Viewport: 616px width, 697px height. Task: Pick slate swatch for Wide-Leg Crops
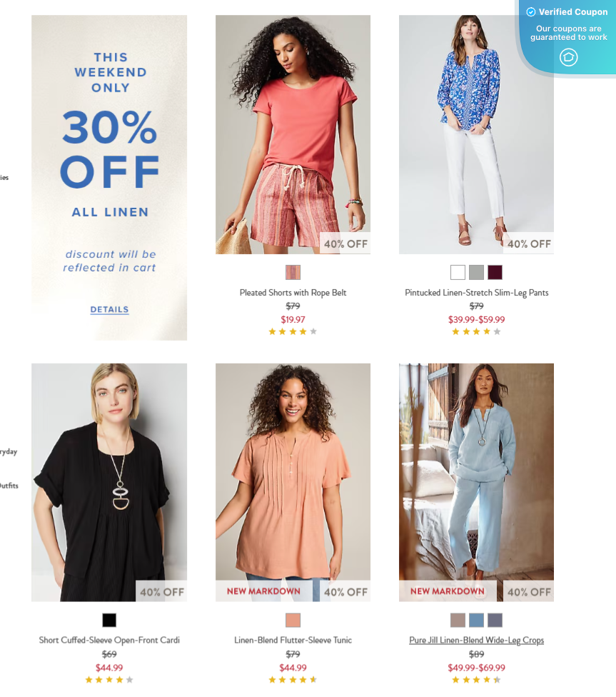click(495, 620)
